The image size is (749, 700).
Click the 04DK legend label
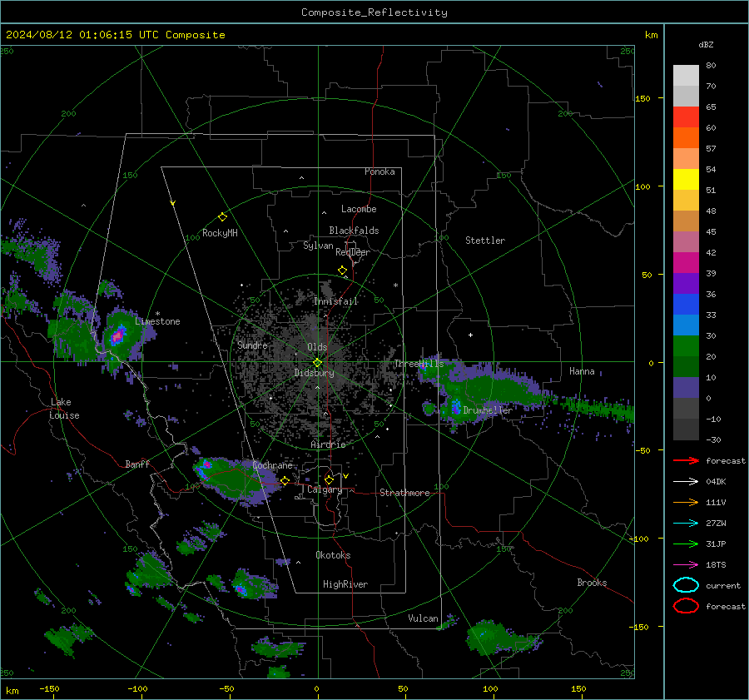(x=716, y=482)
